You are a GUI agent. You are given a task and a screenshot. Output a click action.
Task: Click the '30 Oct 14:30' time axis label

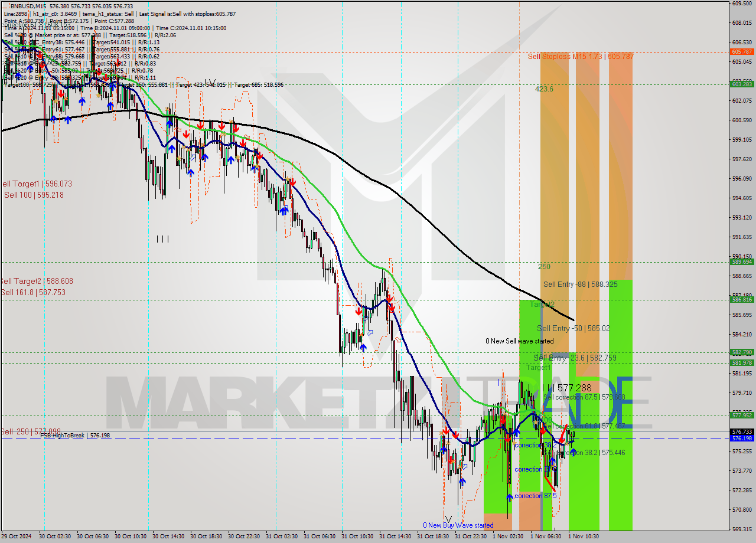point(168,537)
